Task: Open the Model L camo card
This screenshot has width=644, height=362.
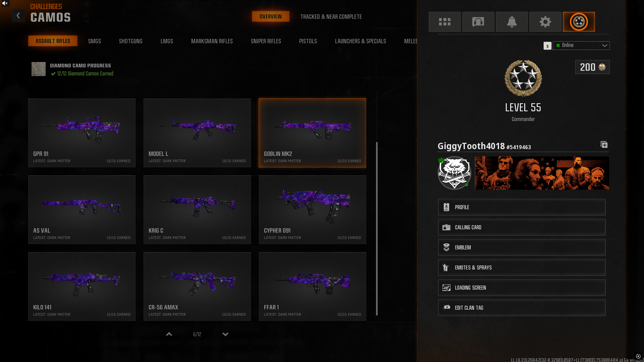Action: (x=197, y=133)
